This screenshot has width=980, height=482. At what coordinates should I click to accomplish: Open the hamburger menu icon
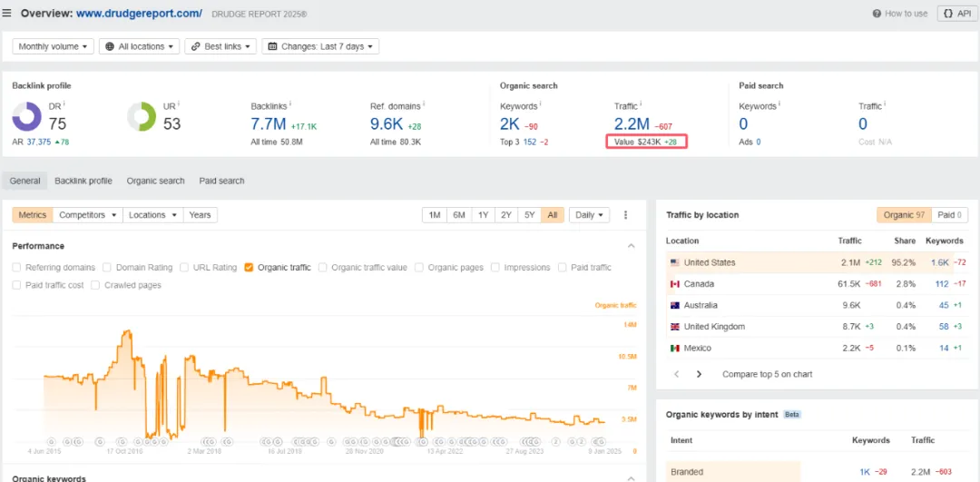tap(7, 13)
